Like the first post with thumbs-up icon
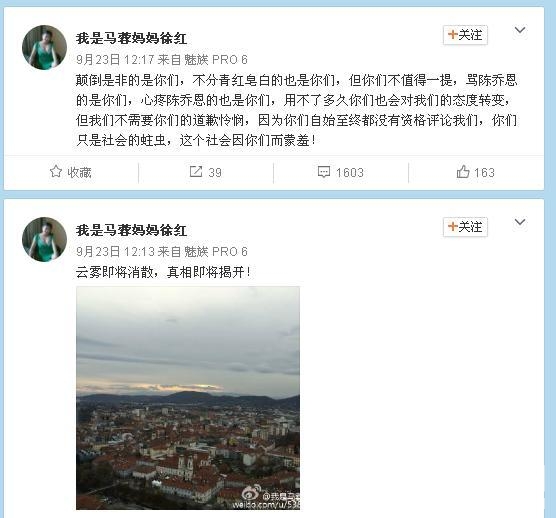The width and height of the screenshot is (556, 518). click(x=463, y=172)
